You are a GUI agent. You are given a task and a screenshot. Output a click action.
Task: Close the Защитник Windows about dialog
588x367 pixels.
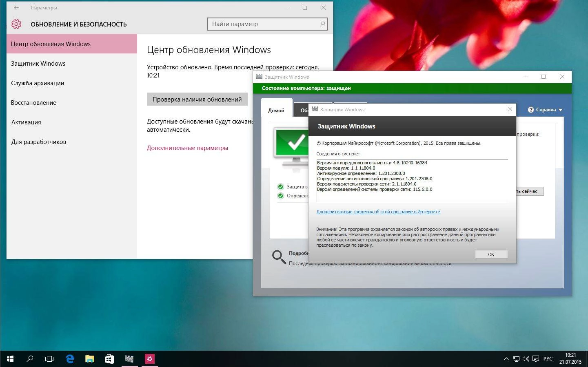510,109
